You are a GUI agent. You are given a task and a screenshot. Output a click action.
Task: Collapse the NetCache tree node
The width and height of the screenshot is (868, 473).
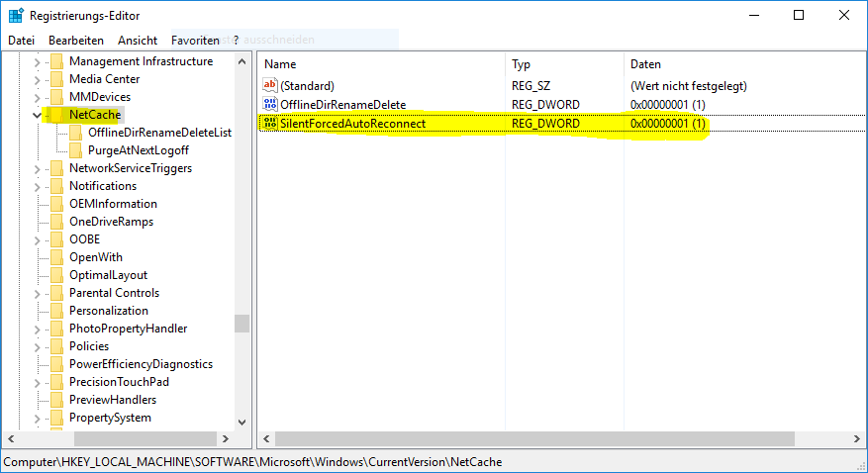pos(37,115)
